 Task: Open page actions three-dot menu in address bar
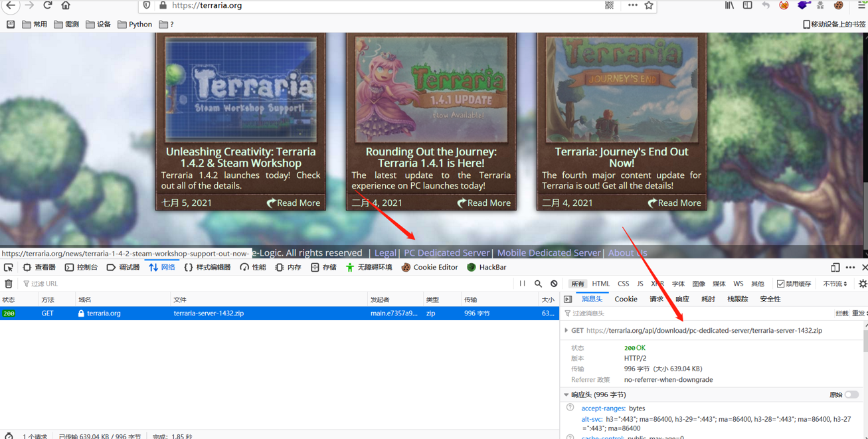(x=632, y=5)
